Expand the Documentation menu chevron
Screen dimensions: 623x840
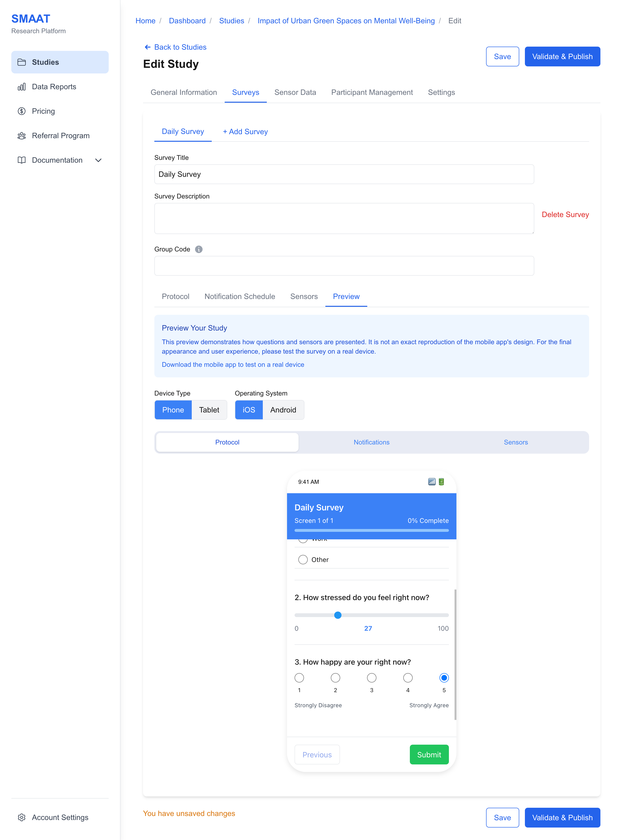tap(98, 160)
